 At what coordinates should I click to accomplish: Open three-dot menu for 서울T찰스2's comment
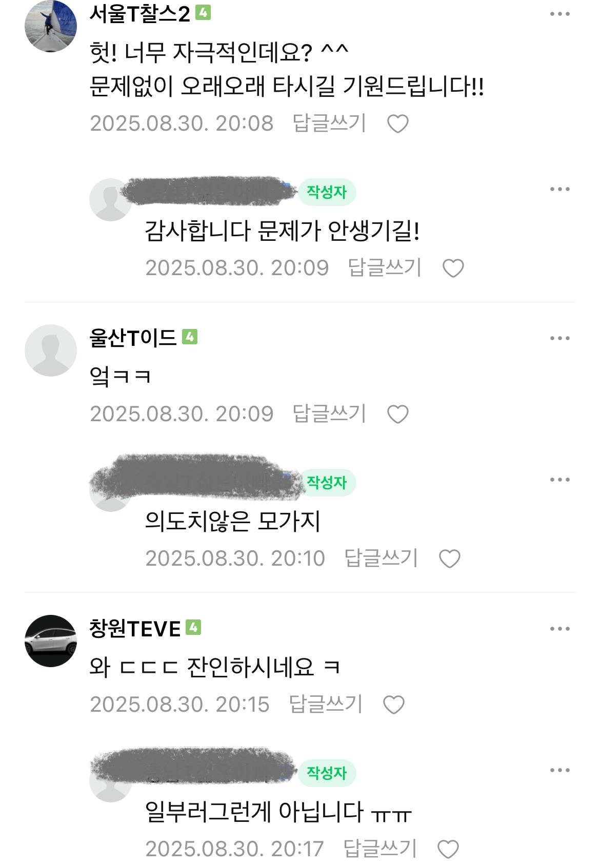[x=559, y=14]
